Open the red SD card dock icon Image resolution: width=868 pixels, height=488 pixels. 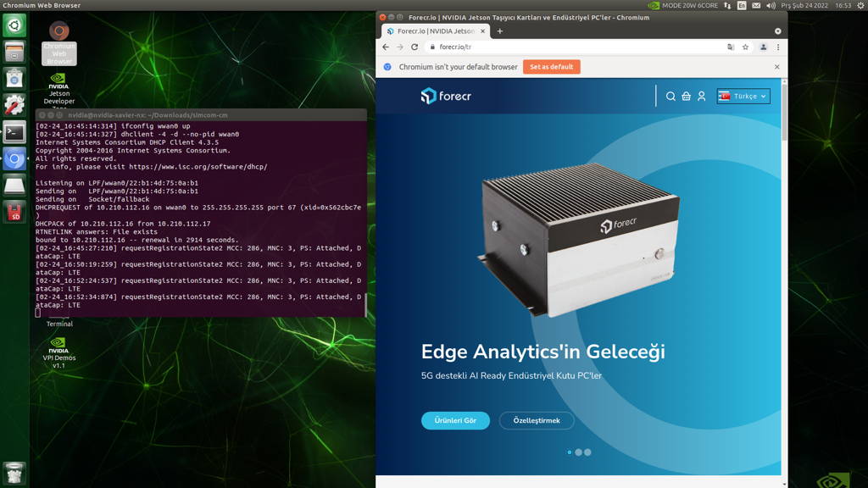pos(14,212)
